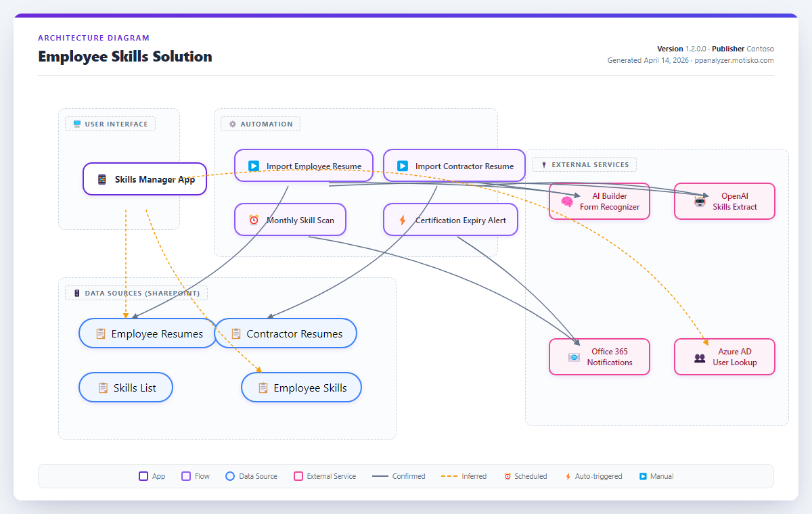Click the monitor icon beside User Interface
Viewport: 812px width, 514px height.
pos(77,124)
